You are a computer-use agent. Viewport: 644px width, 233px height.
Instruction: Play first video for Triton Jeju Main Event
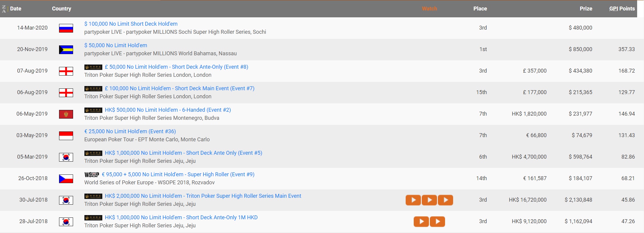(x=413, y=200)
